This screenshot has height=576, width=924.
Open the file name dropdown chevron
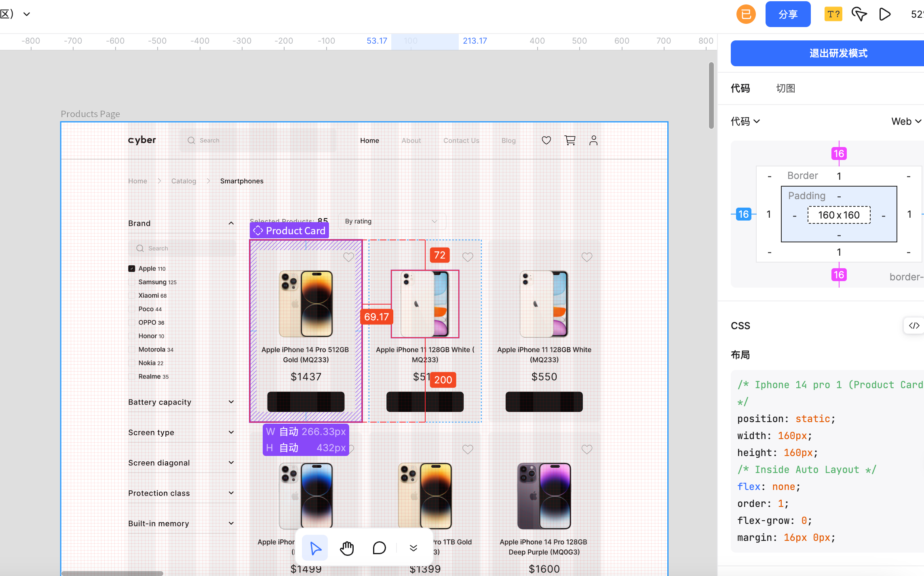(x=27, y=14)
